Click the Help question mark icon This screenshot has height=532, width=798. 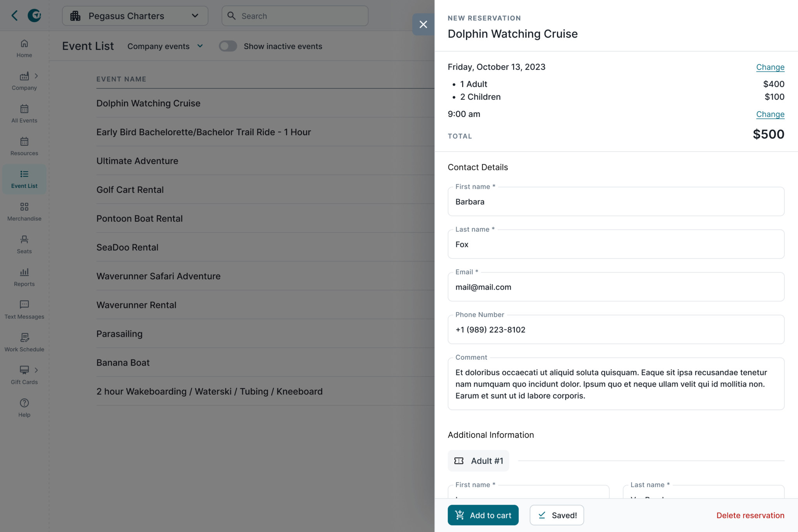24,403
